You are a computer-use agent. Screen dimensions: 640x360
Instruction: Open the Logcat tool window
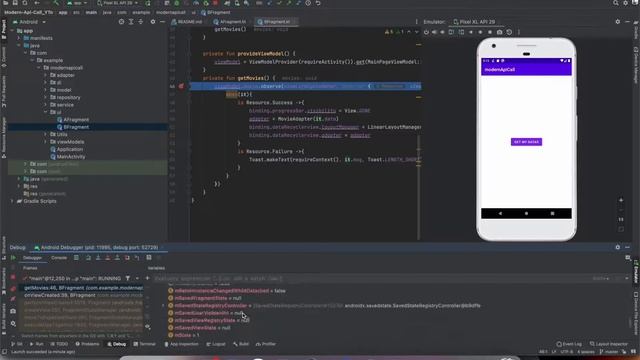pos(216,344)
